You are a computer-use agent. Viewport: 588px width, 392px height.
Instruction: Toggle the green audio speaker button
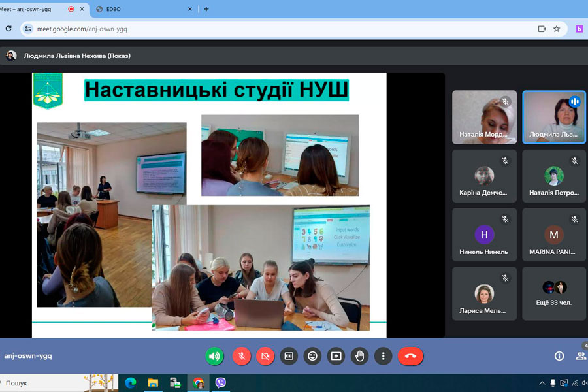214,356
